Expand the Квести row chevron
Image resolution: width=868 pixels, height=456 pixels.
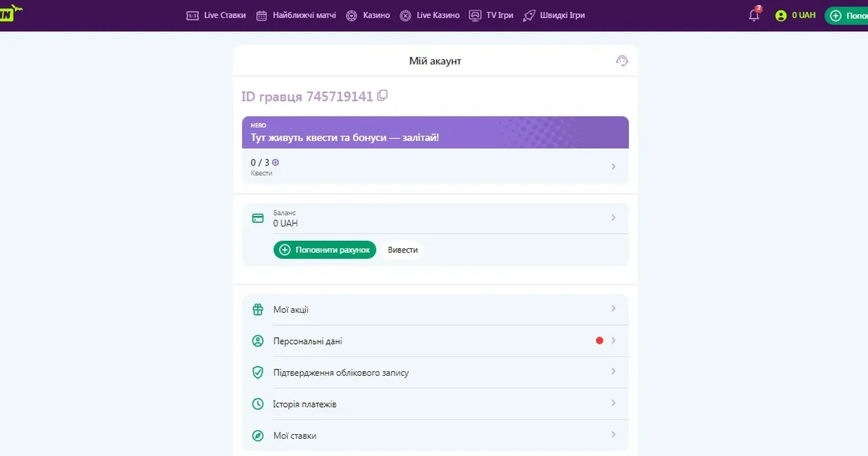[x=613, y=166]
